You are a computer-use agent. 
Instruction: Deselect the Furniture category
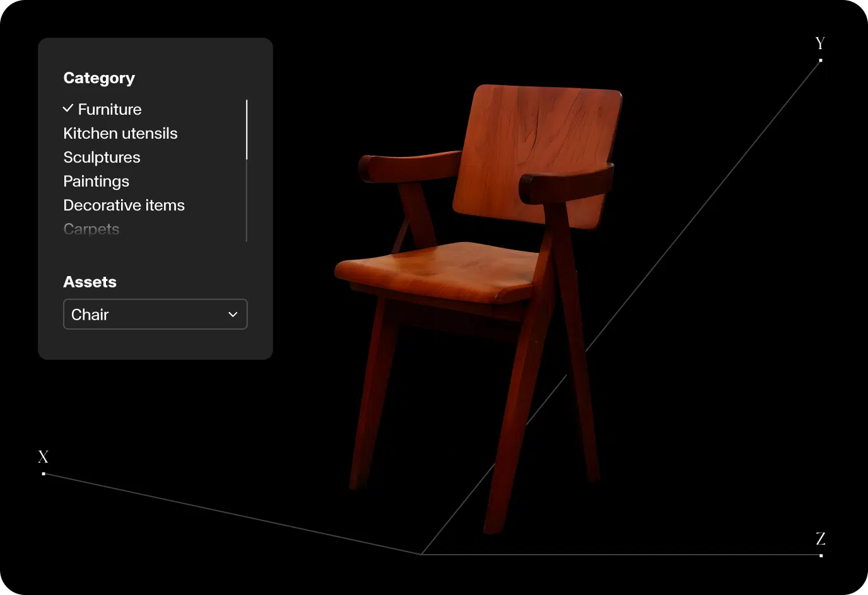pos(110,109)
